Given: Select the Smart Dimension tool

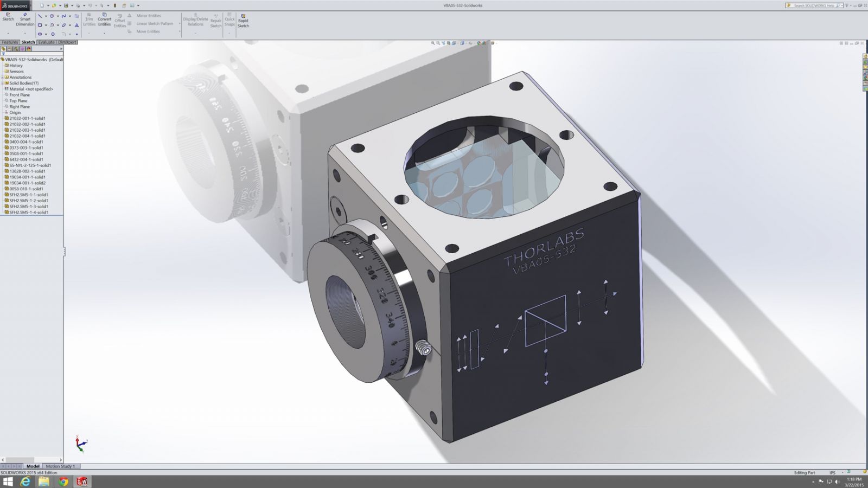Looking at the screenshot, I should tap(25, 19).
